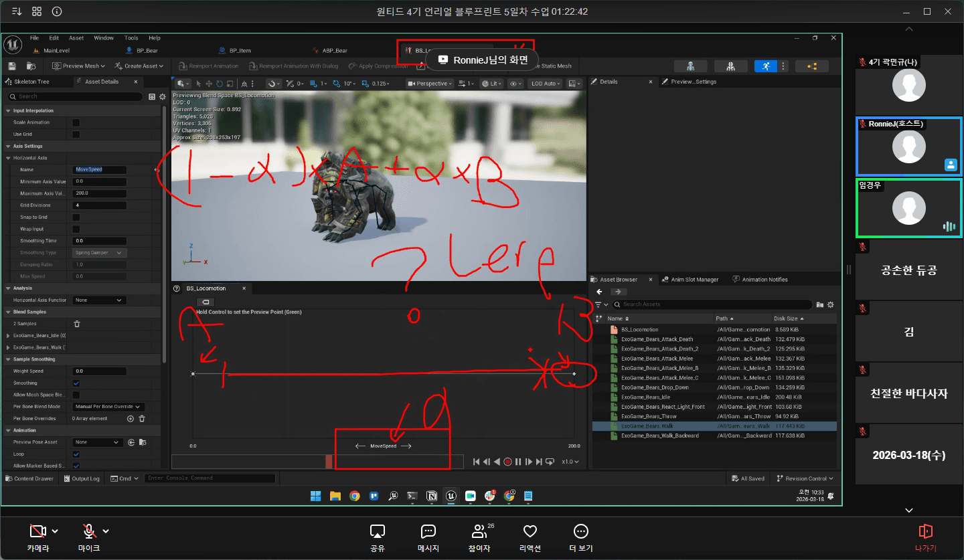Screen dimensions: 964x560
Task: Select ExoGame_Bears_Idle in the Asset Browser
Action: tap(645, 397)
